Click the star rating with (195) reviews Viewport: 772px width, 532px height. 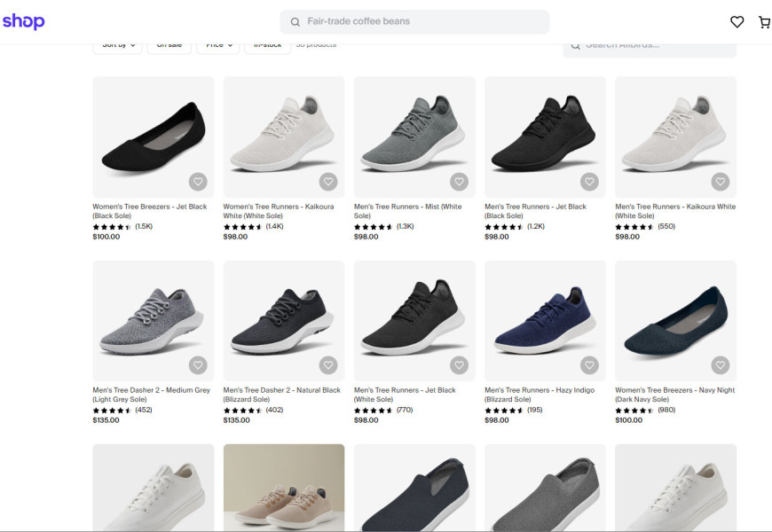tap(514, 410)
